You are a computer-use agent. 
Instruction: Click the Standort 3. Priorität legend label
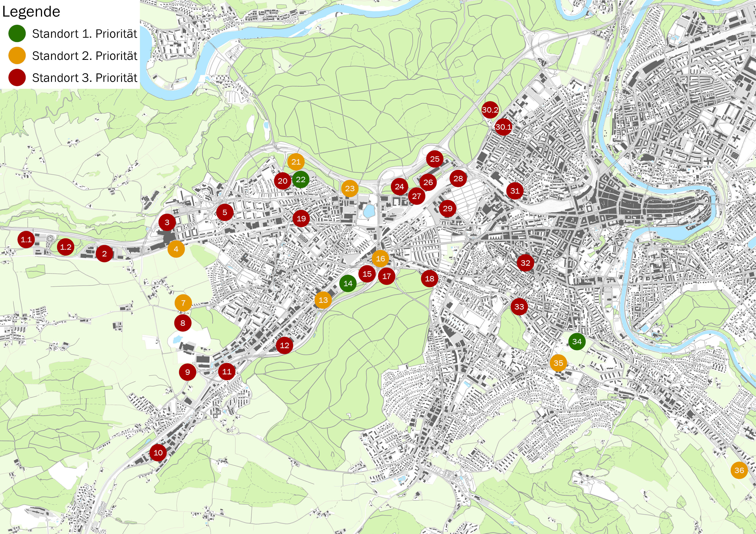coord(85,78)
